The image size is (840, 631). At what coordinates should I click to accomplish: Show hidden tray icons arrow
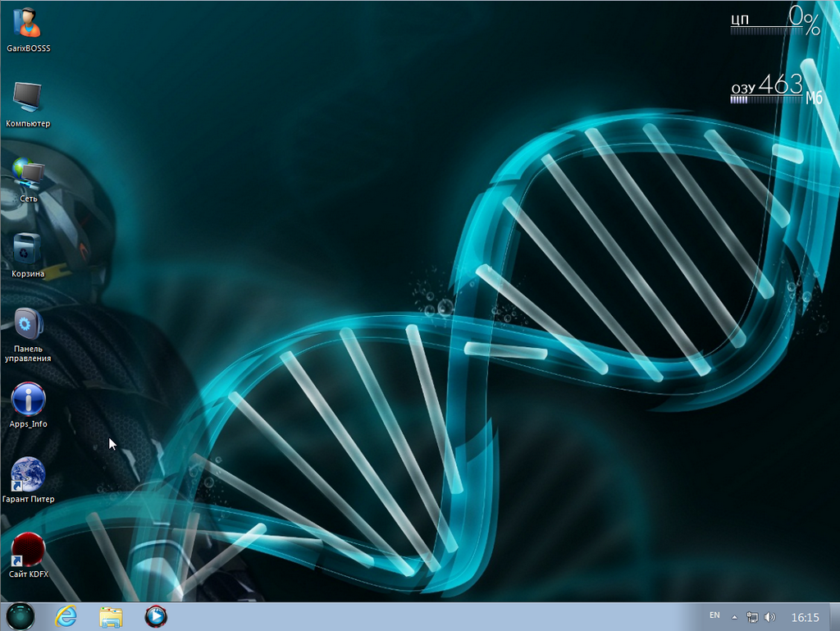click(x=734, y=618)
